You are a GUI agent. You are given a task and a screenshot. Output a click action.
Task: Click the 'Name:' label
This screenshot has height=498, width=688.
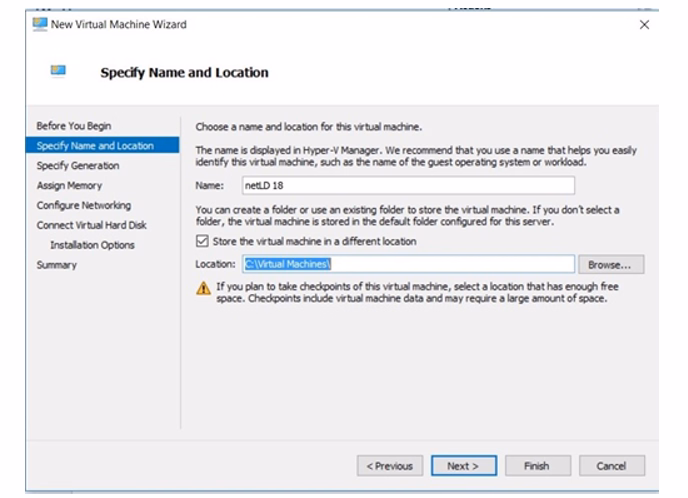click(x=209, y=186)
